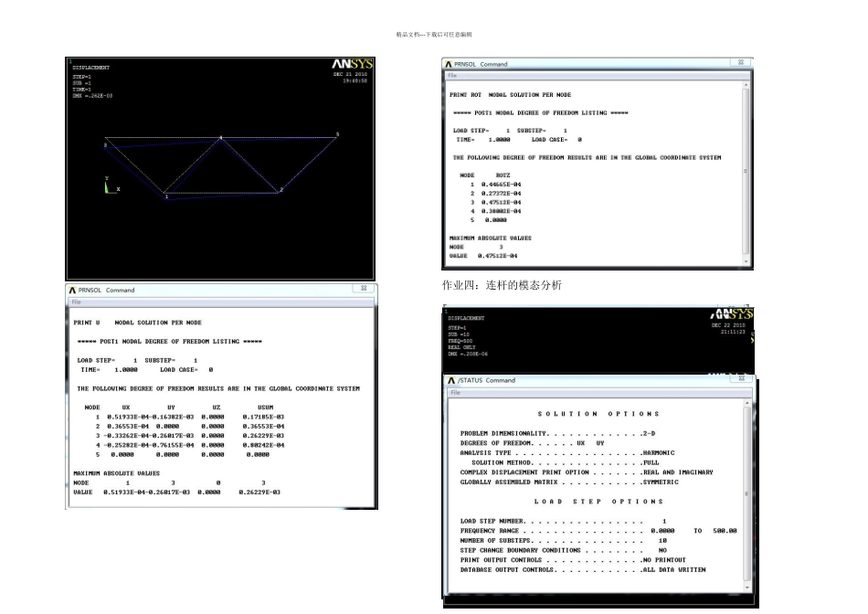
Task: Select node 4 label in truss plot
Action: tap(221, 137)
